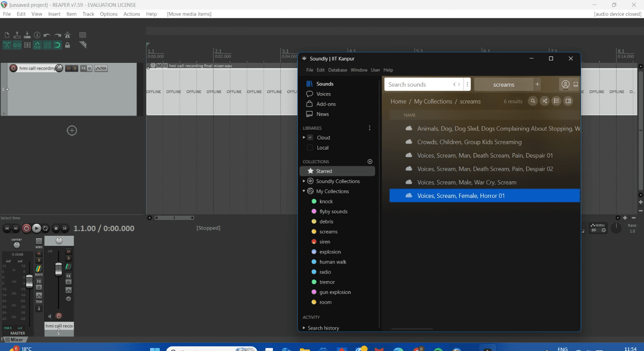Open Actions menu in REAPER
644x351 pixels.
132,14
